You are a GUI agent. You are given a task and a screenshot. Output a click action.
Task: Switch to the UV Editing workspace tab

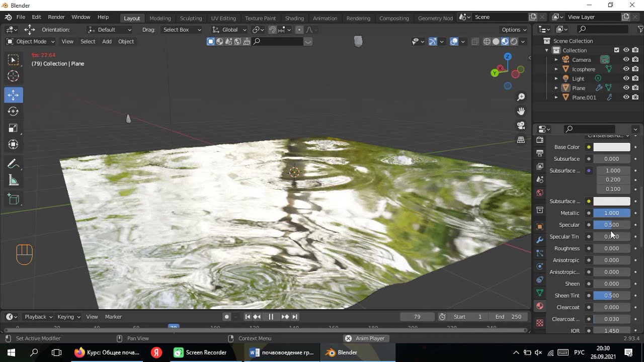pos(223,18)
